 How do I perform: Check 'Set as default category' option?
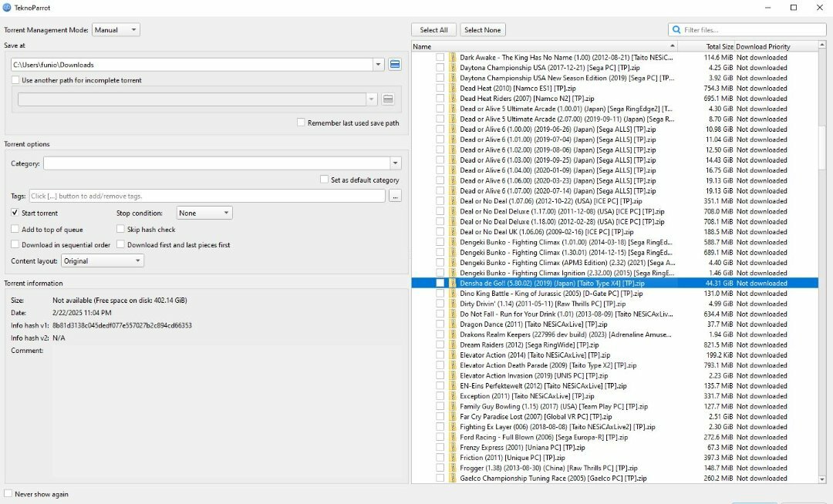324,180
